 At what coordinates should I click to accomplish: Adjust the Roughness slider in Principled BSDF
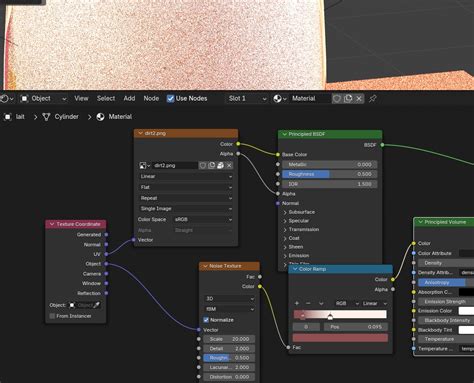tap(330, 174)
